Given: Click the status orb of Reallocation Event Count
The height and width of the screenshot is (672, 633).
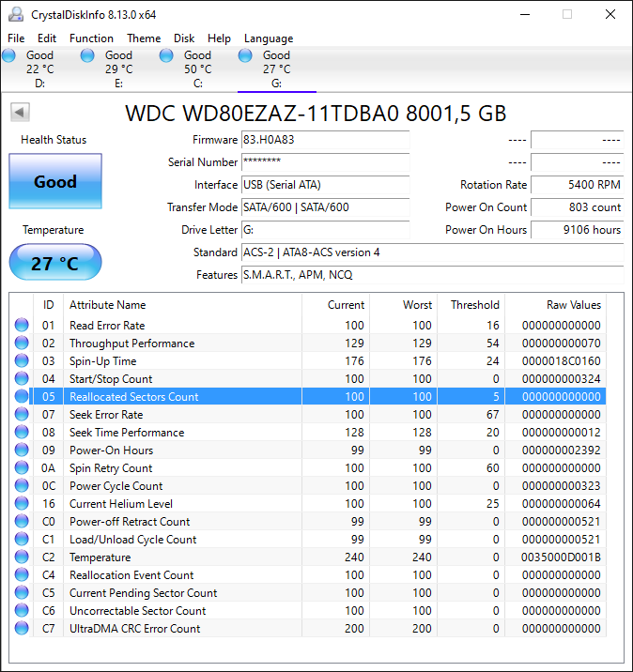Looking at the screenshot, I should (x=22, y=574).
